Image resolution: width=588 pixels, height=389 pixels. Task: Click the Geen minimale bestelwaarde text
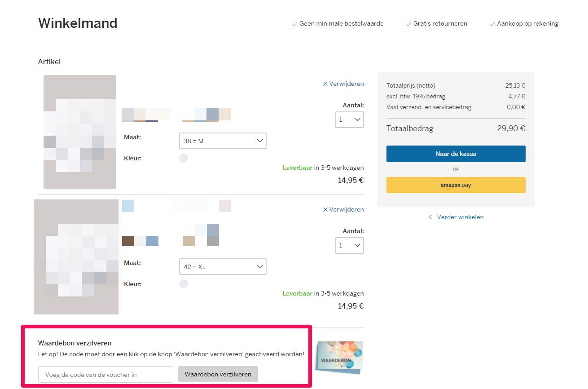341,23
